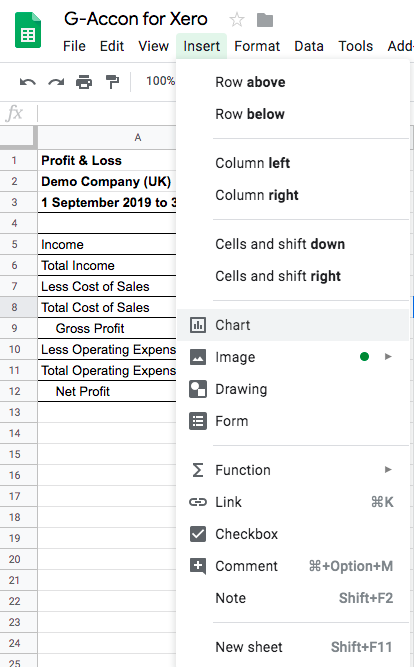Click the undo arrow icon
Viewport: 414px width, 667px height.
coord(28,82)
